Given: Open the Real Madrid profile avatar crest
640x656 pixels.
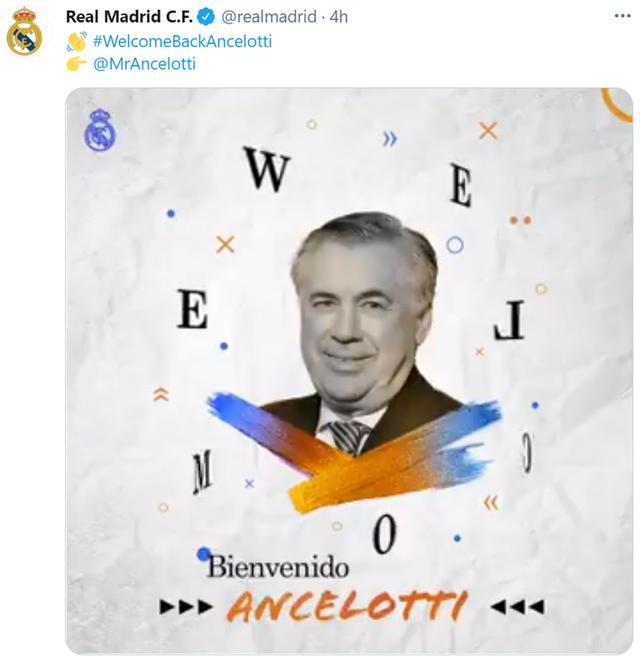Looking at the screenshot, I should pos(24,32).
